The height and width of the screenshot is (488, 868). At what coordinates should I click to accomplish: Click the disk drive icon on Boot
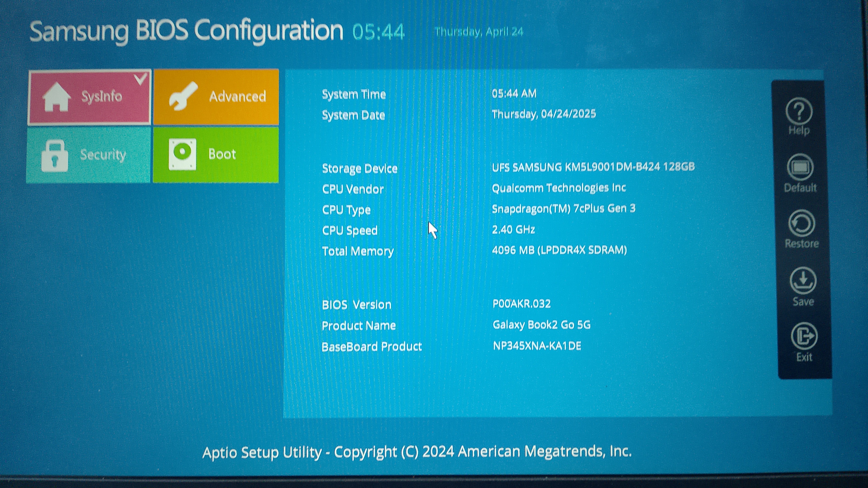[x=182, y=155]
